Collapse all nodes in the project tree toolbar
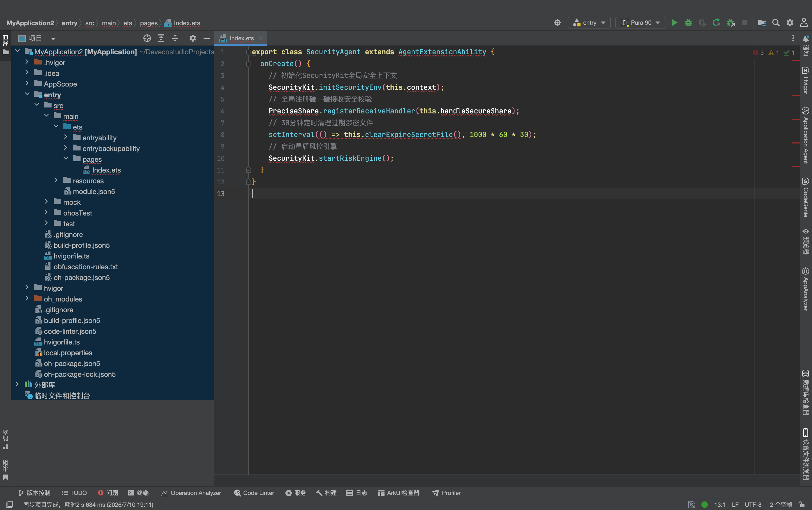This screenshot has width=812, height=510. tap(175, 38)
